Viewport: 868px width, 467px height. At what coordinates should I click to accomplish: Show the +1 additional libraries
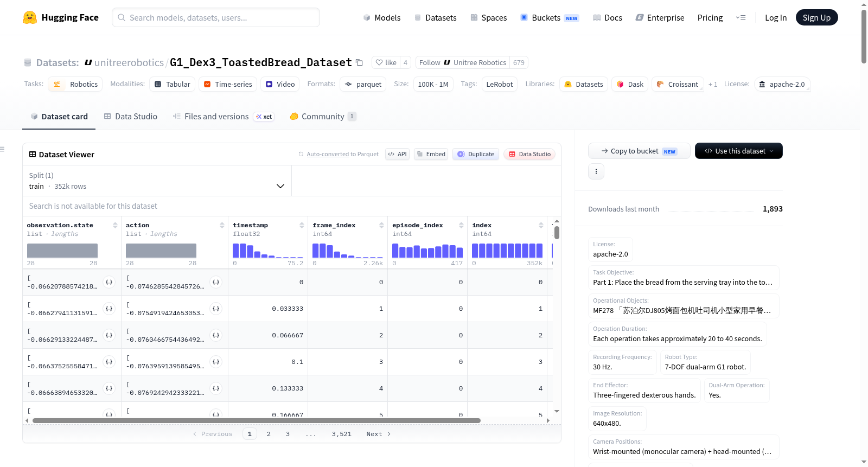tap(713, 84)
